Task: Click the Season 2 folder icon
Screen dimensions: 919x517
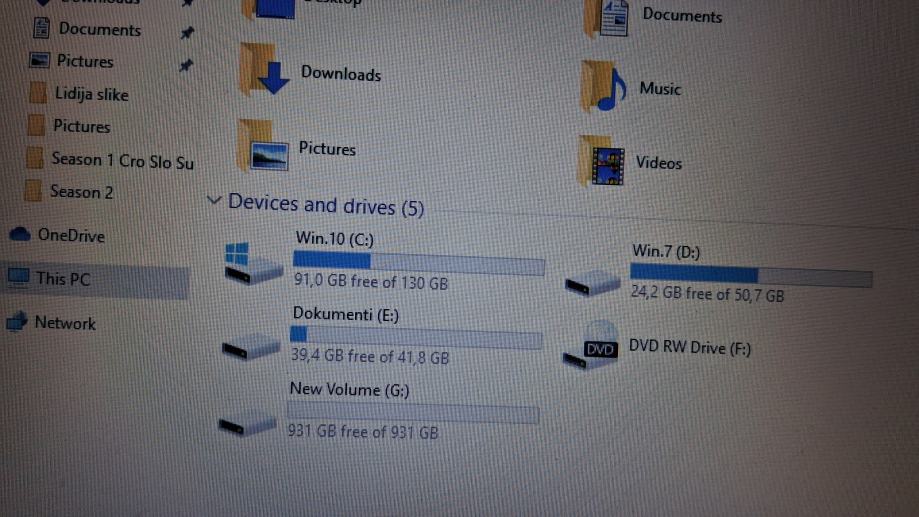Action: (33, 191)
